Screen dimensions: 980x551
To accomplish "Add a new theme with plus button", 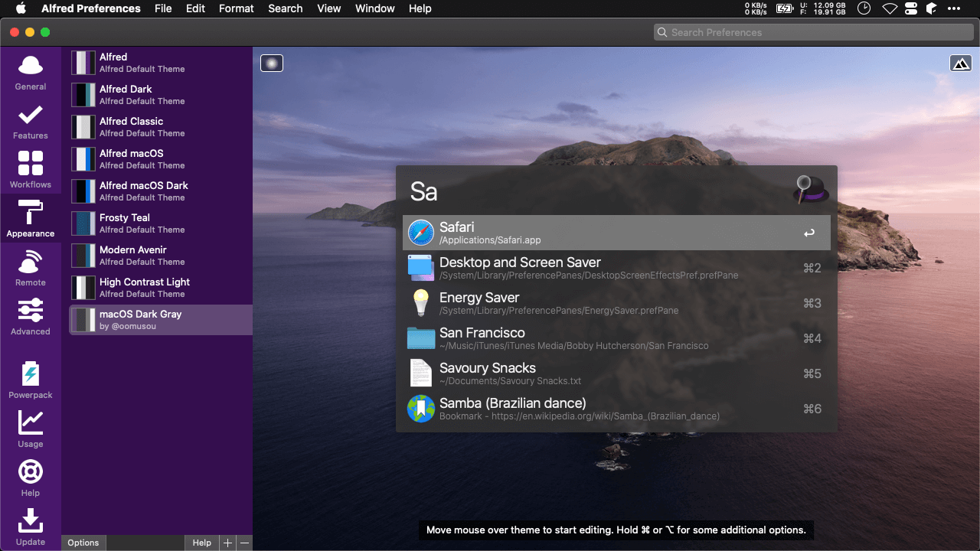I will [227, 543].
